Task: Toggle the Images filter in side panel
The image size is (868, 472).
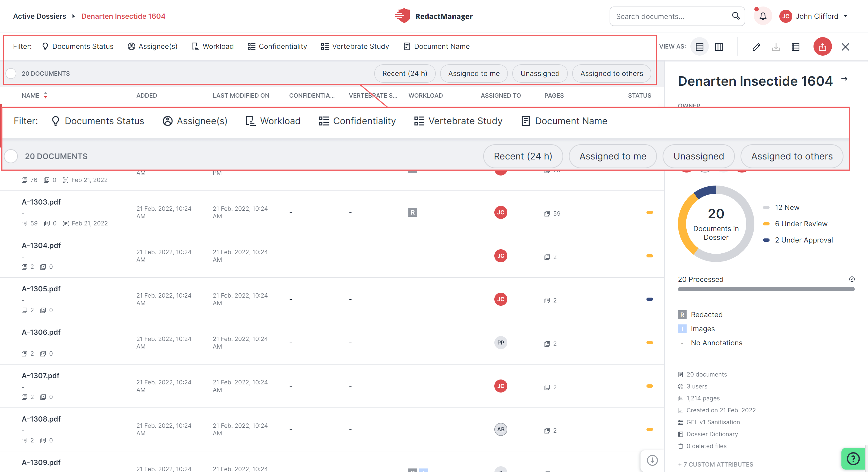Action: pos(697,329)
